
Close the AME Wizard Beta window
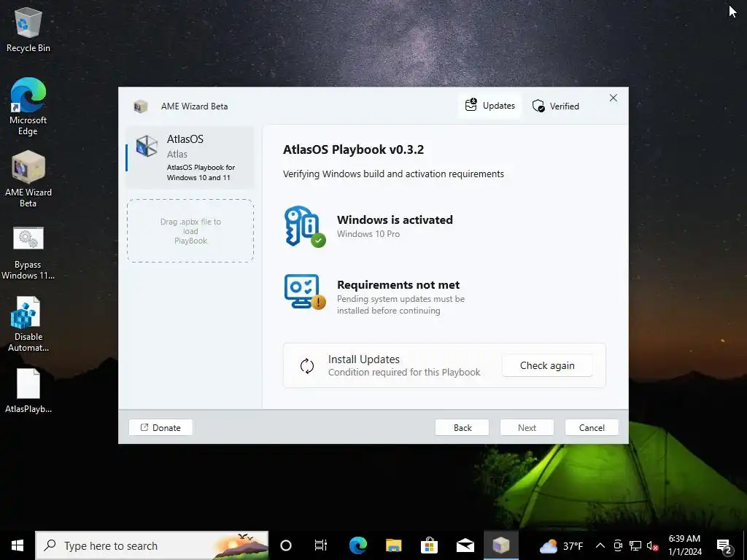[613, 98]
